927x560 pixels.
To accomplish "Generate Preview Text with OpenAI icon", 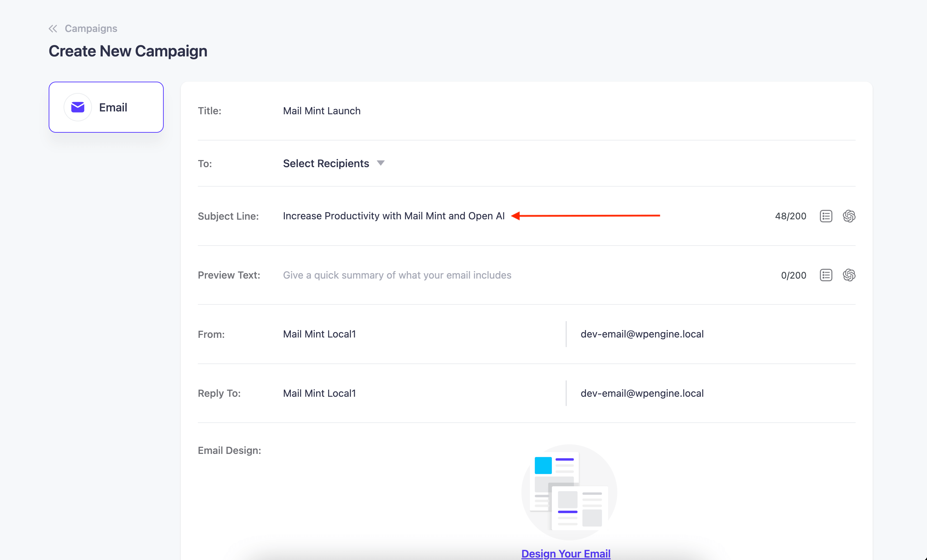I will click(x=849, y=275).
